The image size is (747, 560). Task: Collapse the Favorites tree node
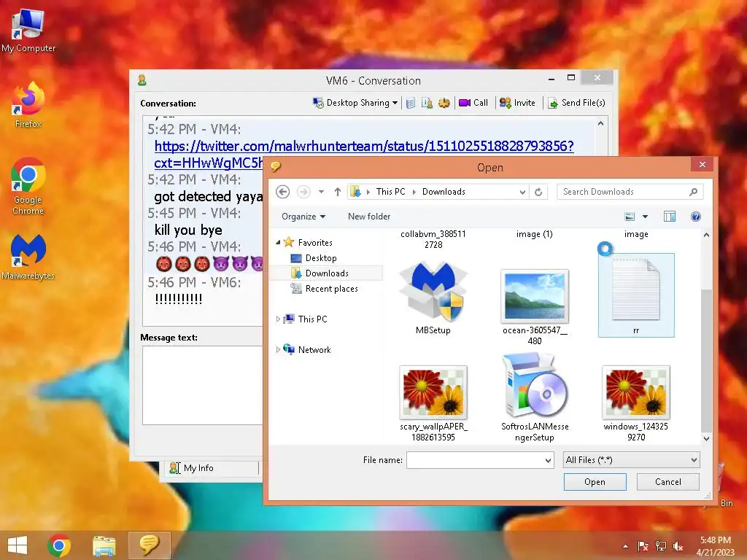[278, 243]
